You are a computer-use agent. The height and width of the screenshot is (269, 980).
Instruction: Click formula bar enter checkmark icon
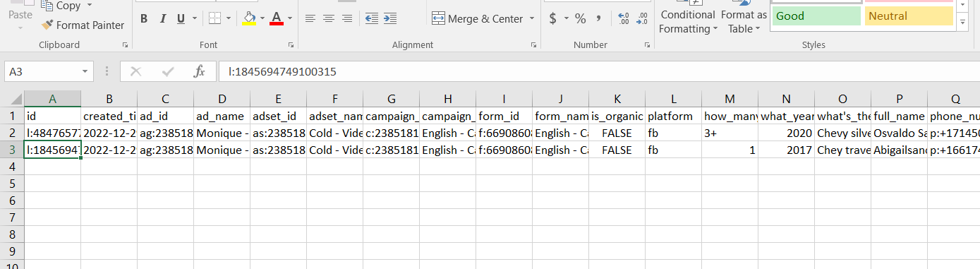tap(168, 71)
